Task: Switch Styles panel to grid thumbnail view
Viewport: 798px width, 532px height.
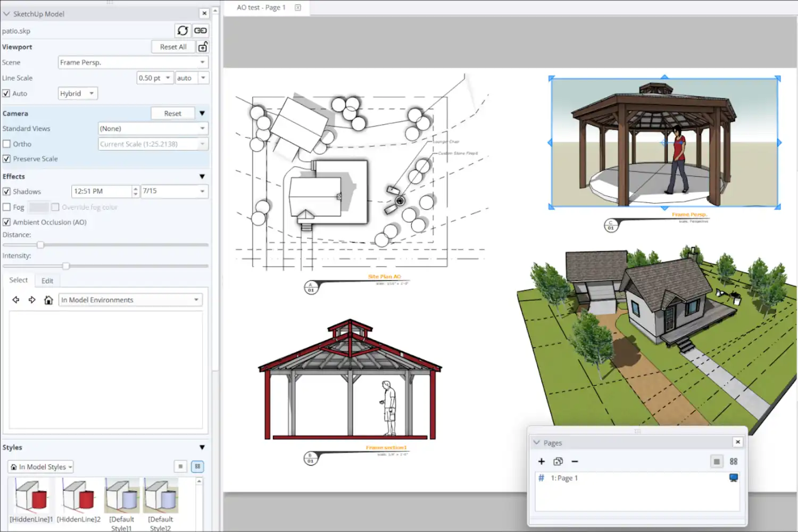Action: pyautogui.click(x=197, y=467)
